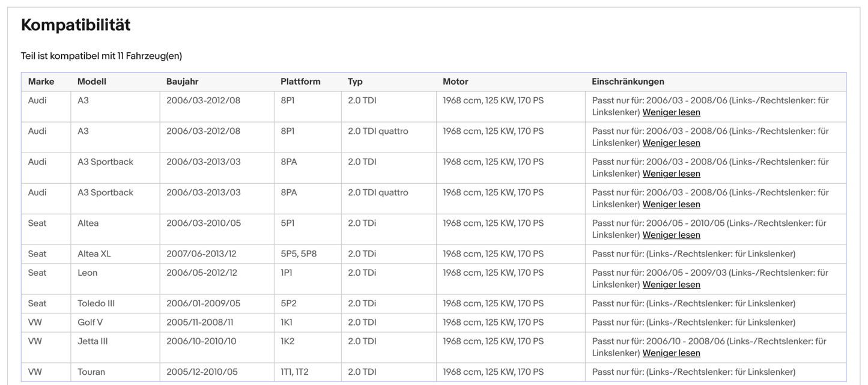Viewport: 868px width, 385px height.
Task: Collapse restrictions for Audi A3 2.0 TDI quattro (8P1)
Action: 671,143
